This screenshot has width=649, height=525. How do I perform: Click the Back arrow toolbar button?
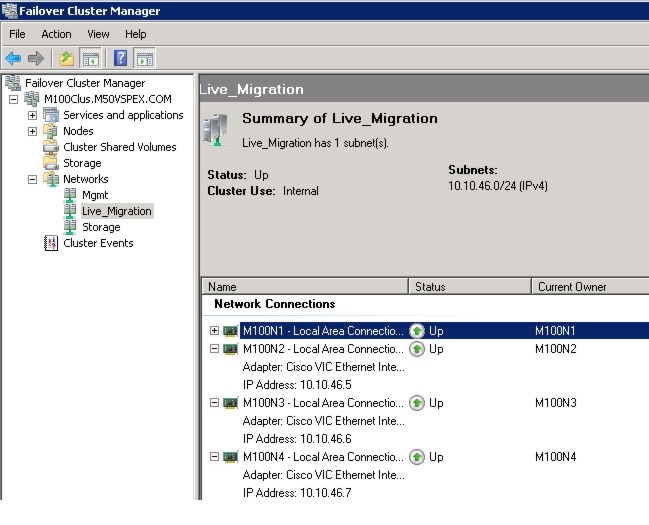point(13,58)
